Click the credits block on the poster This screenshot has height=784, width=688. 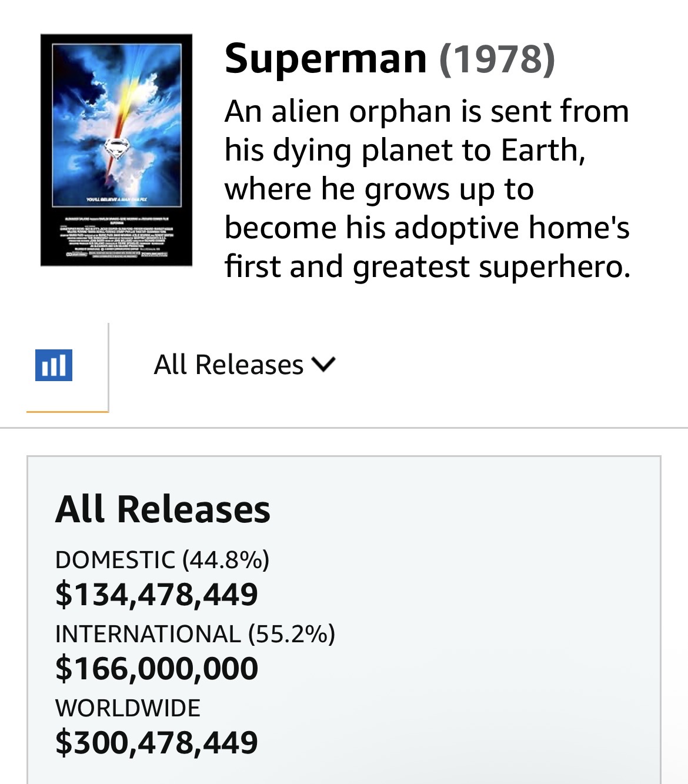116,238
